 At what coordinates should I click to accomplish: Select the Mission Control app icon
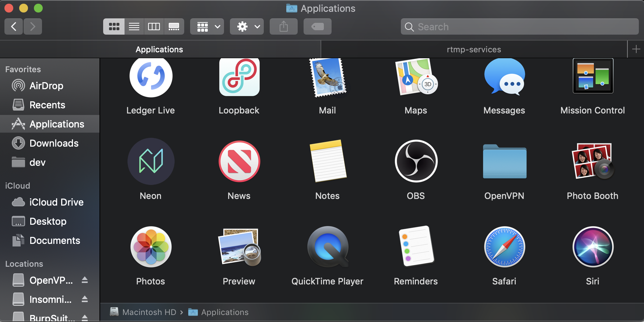pyautogui.click(x=593, y=76)
